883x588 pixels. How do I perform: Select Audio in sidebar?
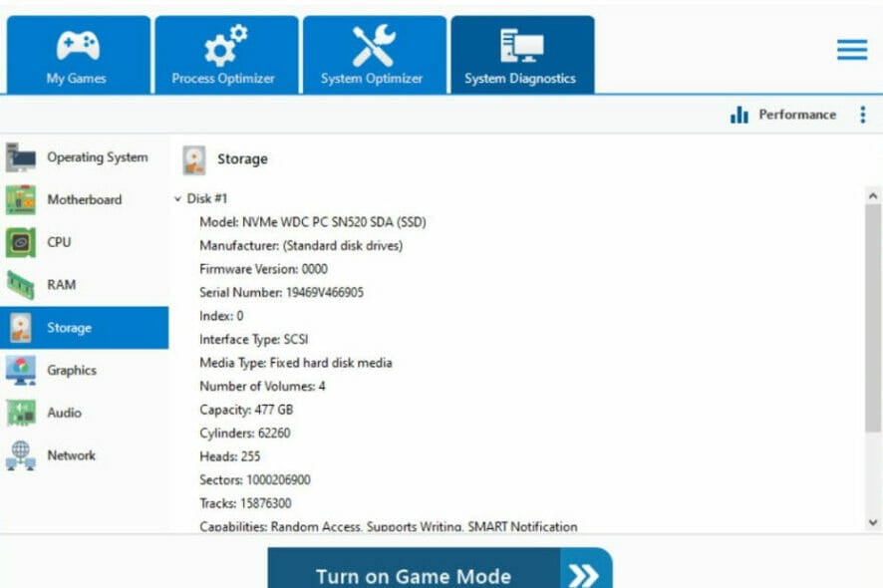coord(85,413)
